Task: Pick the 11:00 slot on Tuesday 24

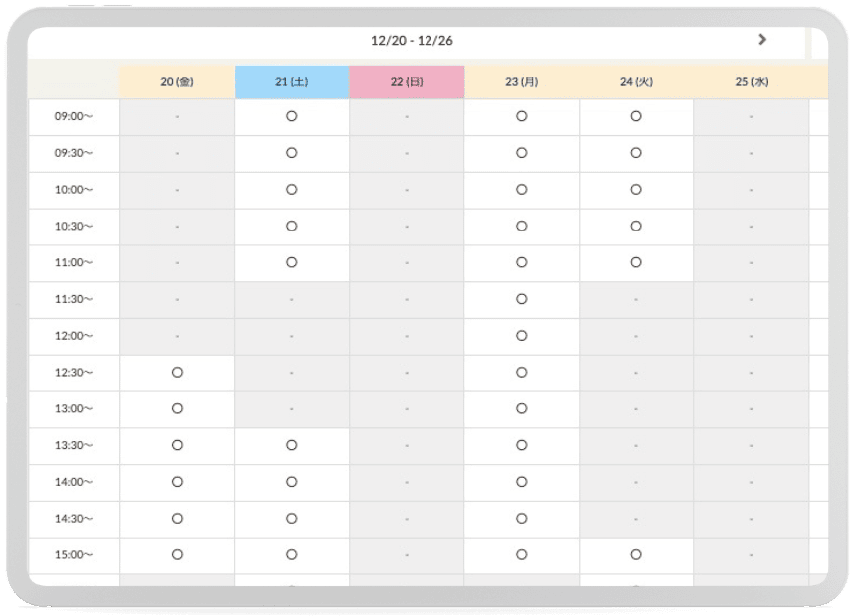Action: tap(636, 262)
